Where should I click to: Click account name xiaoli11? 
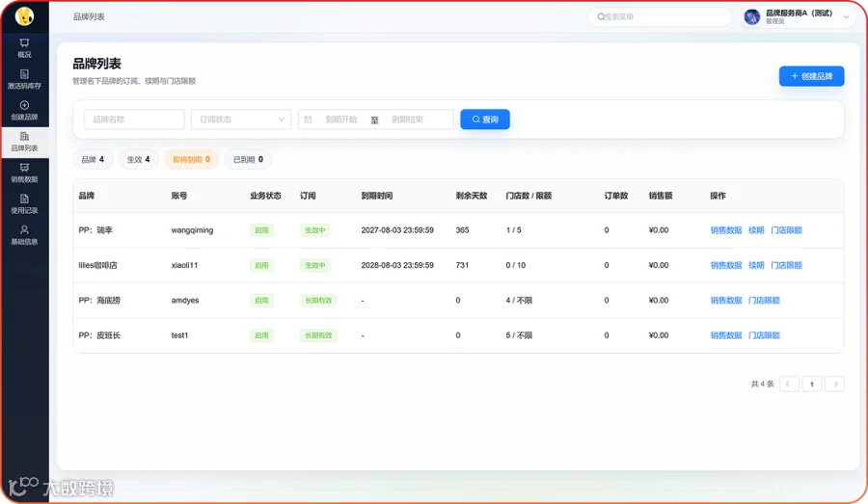184,266
